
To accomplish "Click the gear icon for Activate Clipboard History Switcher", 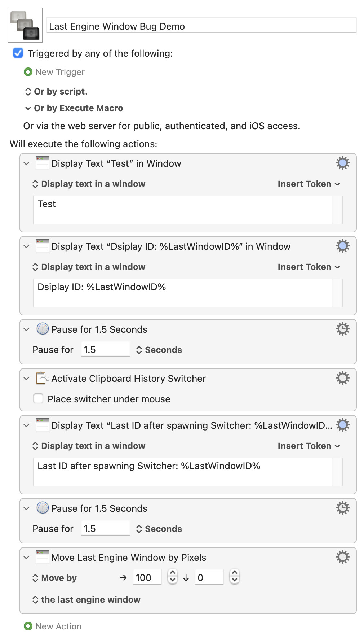I will [x=342, y=378].
